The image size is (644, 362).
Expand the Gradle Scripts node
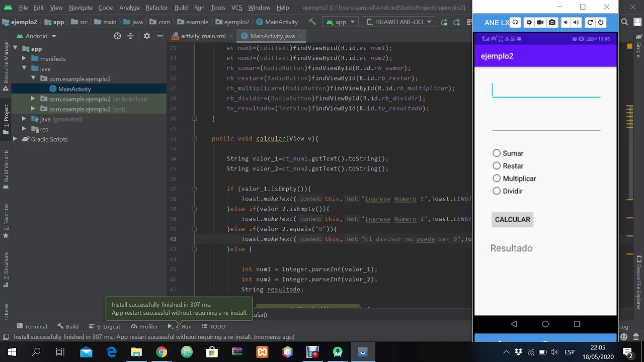(x=15, y=139)
